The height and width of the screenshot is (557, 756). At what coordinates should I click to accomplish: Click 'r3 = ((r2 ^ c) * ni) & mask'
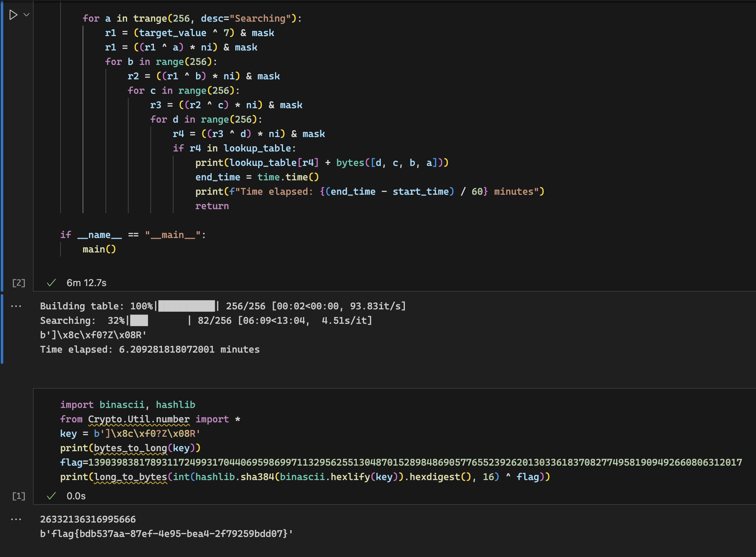click(226, 105)
